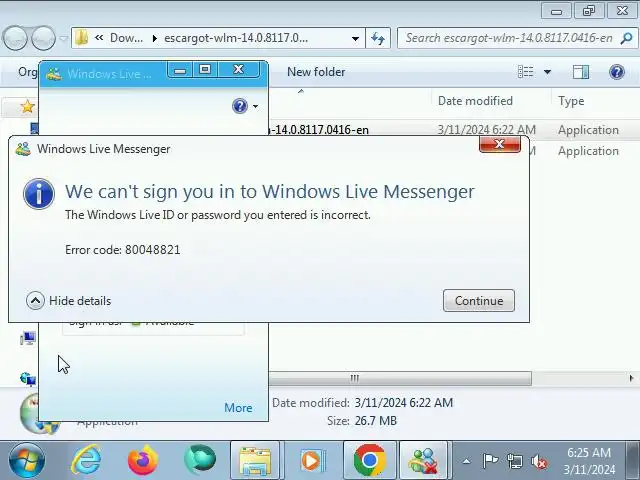This screenshot has width=640, height=480.
Task: Switch to the Messenger taskbar button
Action: 423,460
